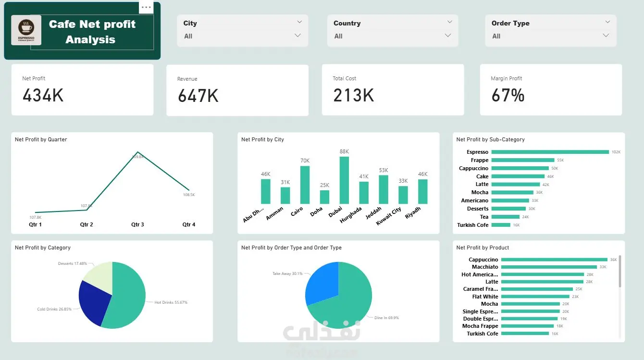The width and height of the screenshot is (644, 360).
Task: Click the Espresso cafe logo image
Action: click(26, 31)
